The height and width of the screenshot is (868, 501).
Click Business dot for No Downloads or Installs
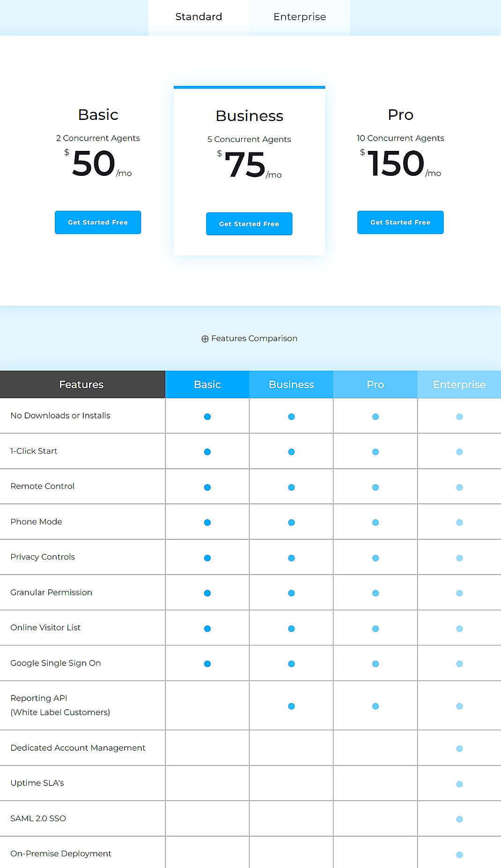291,417
